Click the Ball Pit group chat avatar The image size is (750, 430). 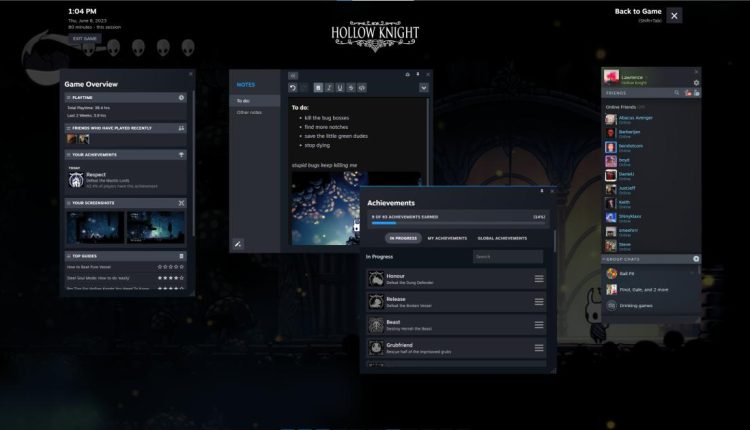(x=612, y=274)
